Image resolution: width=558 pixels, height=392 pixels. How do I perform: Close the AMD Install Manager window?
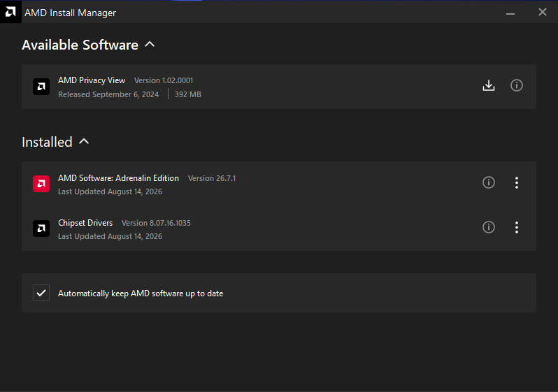(543, 12)
